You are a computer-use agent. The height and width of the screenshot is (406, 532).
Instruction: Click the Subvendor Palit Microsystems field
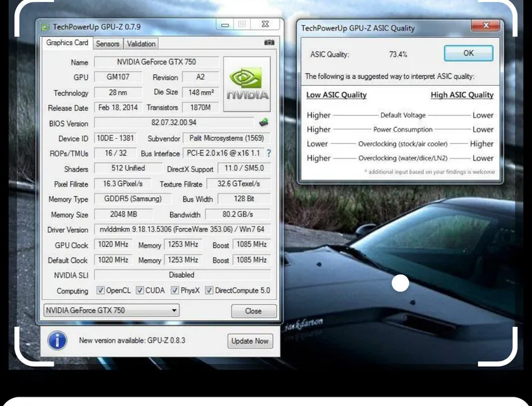tap(227, 138)
